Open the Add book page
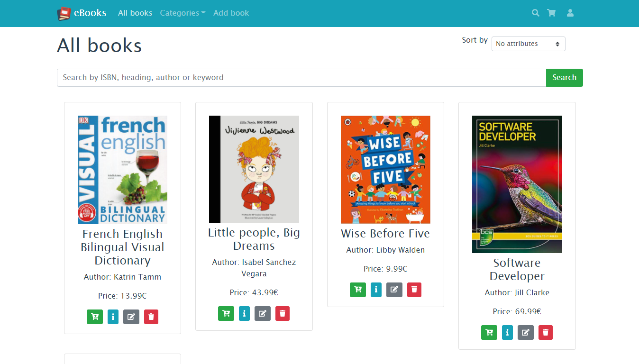Image resolution: width=639 pixels, height=364 pixels. [231, 13]
